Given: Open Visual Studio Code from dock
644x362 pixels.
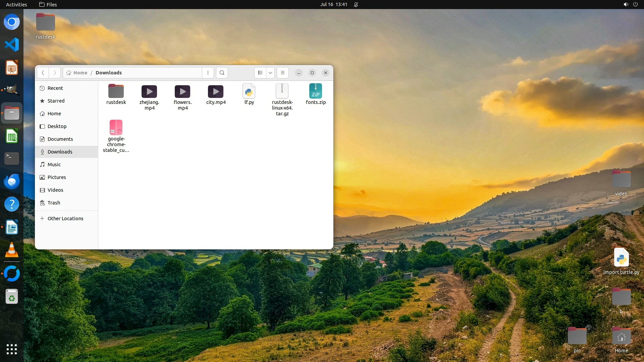Looking at the screenshot, I should coord(12,45).
